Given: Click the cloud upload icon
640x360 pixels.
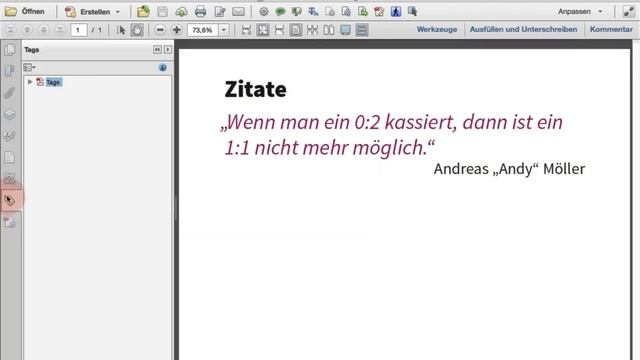Looking at the screenshot, I should 181,12.
